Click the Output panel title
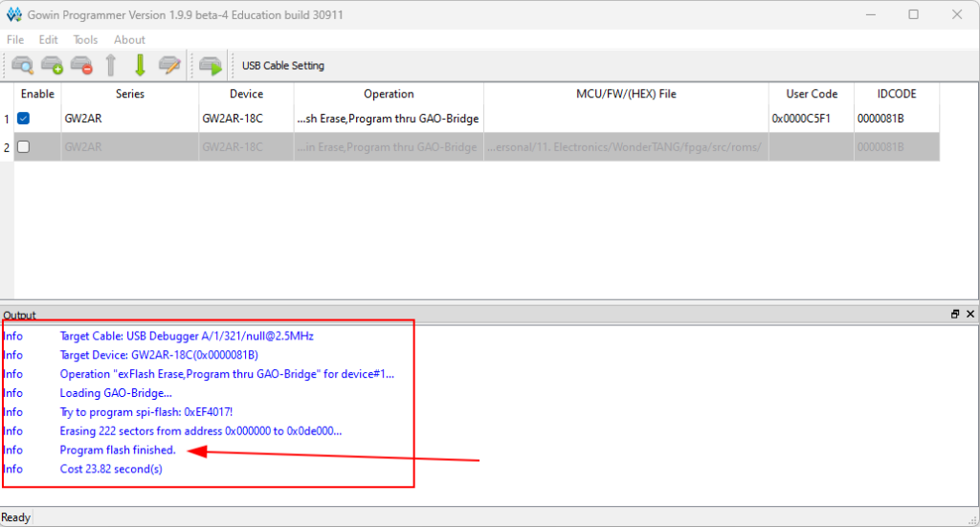980x527 pixels. (19, 315)
